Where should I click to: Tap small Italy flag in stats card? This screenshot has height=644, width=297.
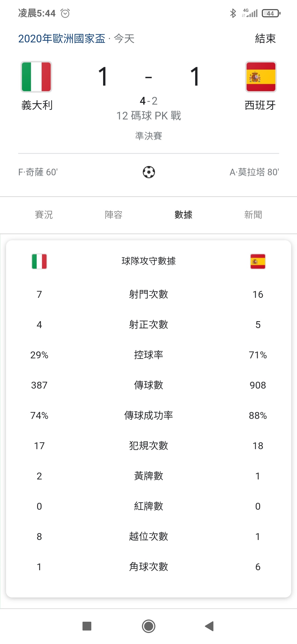pos(39,261)
